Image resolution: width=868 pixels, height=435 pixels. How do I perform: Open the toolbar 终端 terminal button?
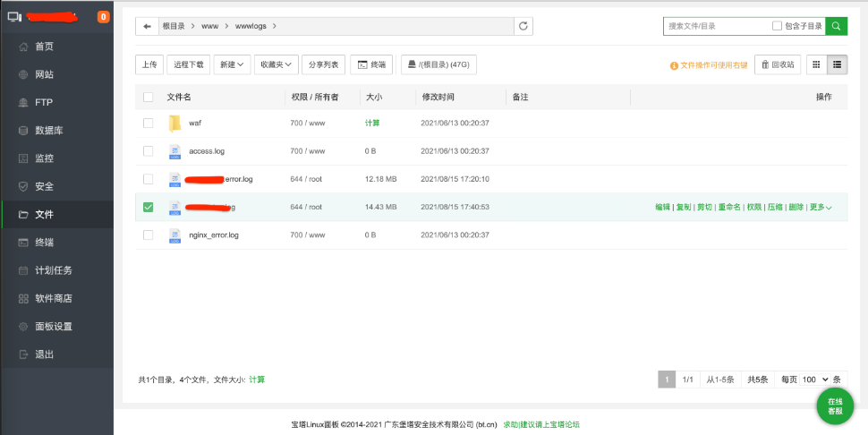[371, 64]
